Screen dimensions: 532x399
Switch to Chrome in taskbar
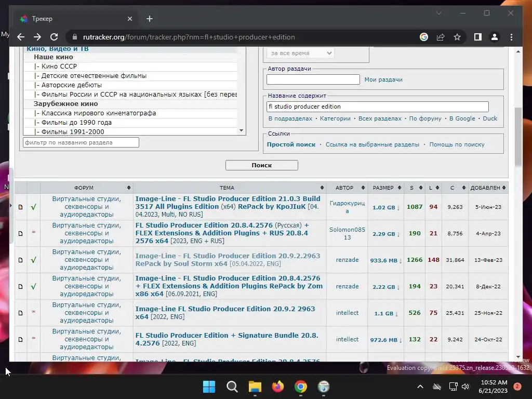301,387
